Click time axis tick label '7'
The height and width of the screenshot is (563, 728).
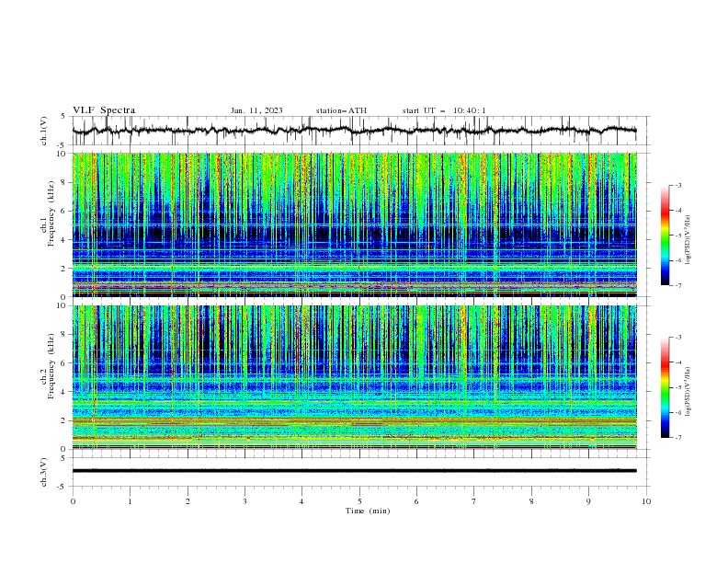[474, 501]
